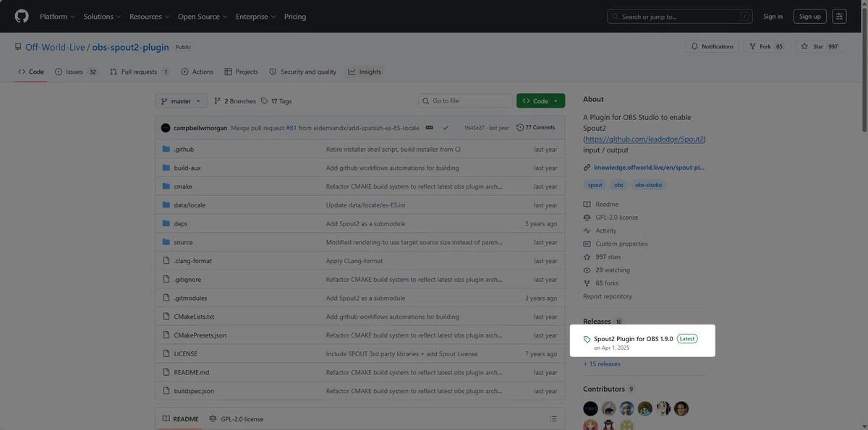Go to the GitHub homepage logo

(x=22, y=16)
